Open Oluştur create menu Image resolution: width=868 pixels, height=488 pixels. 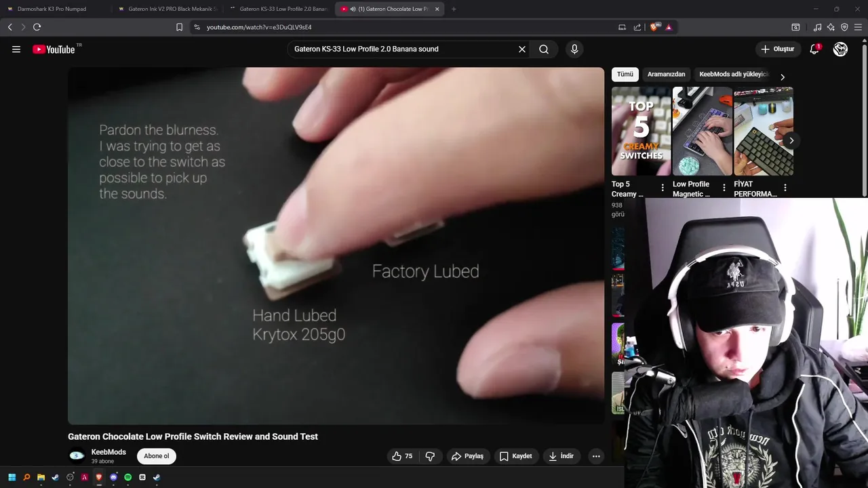777,49
